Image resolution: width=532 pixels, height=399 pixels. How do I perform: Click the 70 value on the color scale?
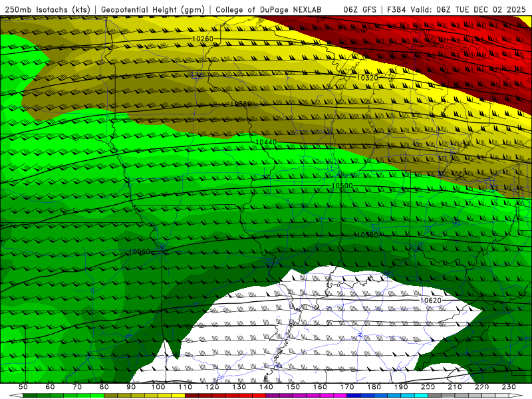click(77, 387)
